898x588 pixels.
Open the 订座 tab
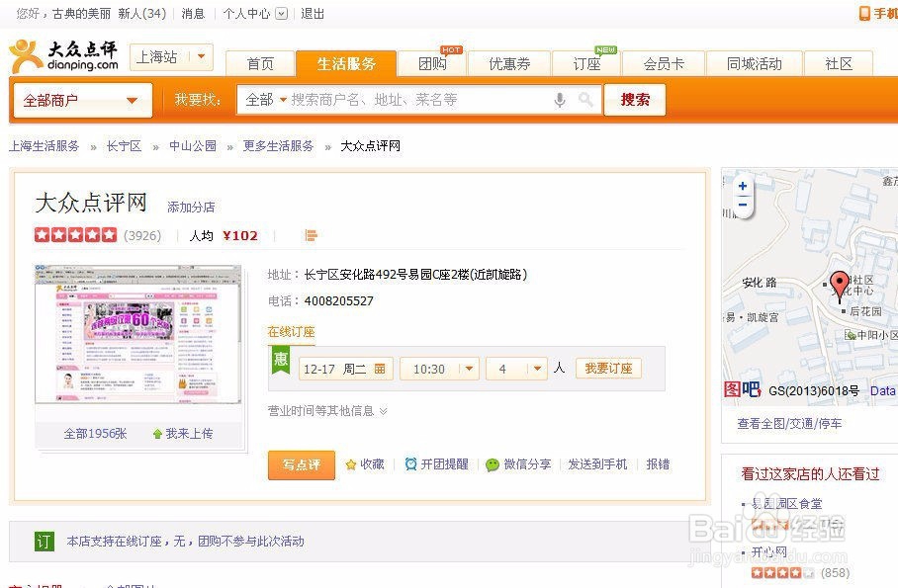pos(587,64)
